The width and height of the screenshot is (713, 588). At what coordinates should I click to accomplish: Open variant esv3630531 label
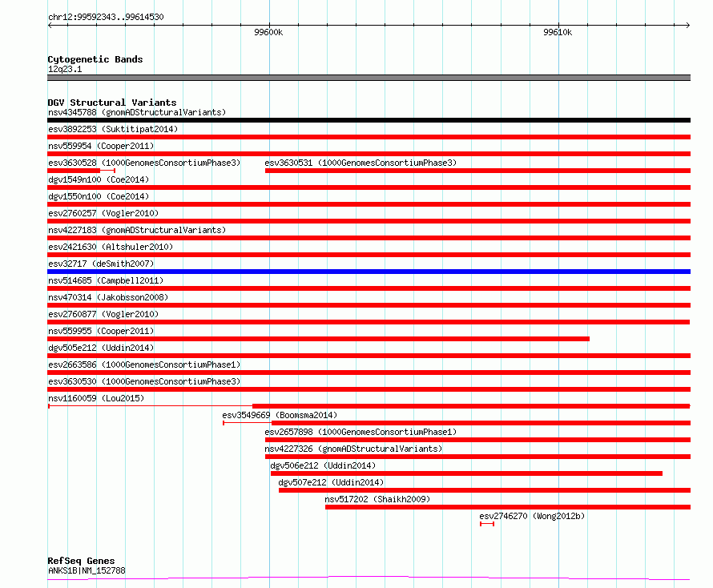point(361,163)
